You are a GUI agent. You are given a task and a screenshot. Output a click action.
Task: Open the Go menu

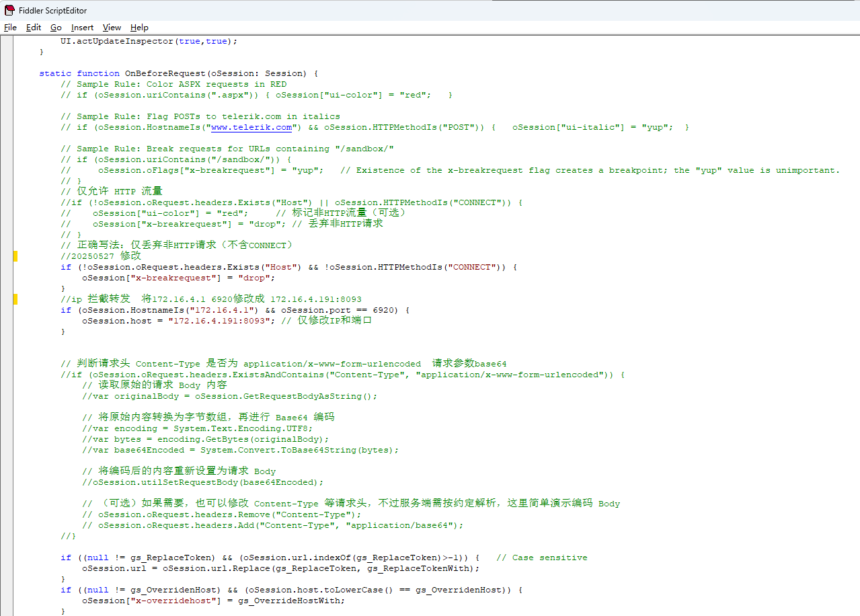pyautogui.click(x=56, y=28)
